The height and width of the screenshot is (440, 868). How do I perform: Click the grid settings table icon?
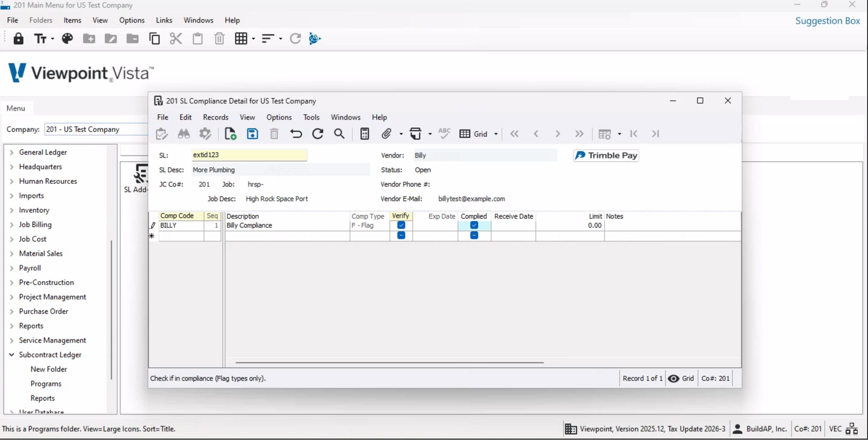(x=605, y=134)
